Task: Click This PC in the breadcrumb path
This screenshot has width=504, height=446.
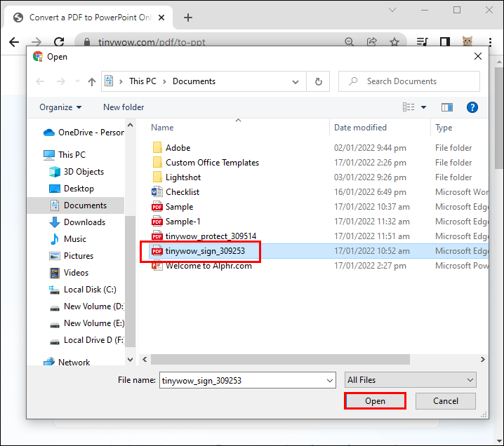Action: (x=142, y=81)
